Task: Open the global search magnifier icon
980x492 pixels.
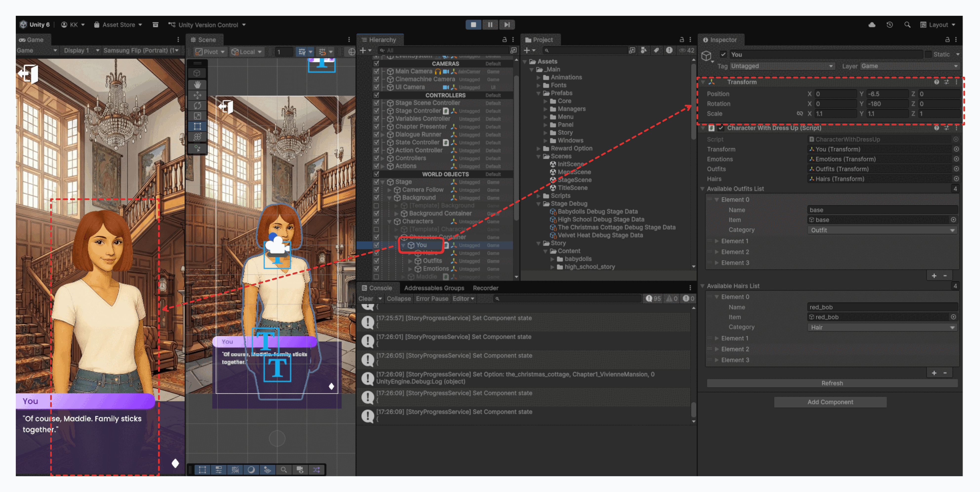Action: (907, 25)
